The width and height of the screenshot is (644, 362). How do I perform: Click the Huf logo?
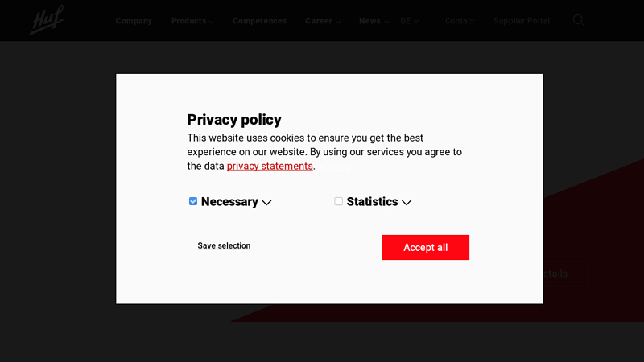point(47,20)
